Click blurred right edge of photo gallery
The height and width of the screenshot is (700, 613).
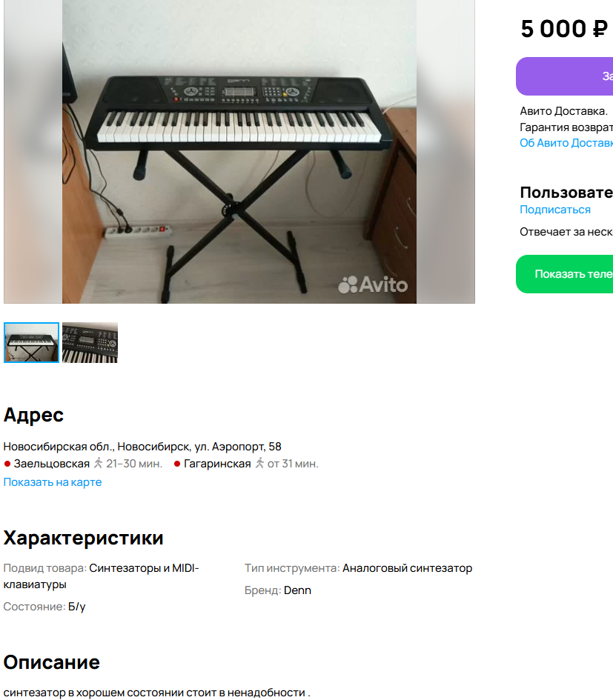coord(445,152)
